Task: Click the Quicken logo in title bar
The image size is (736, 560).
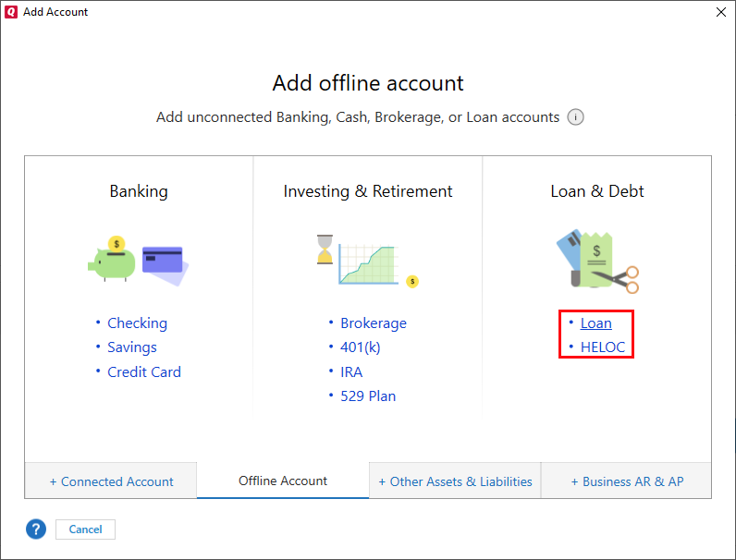Action: point(11,12)
